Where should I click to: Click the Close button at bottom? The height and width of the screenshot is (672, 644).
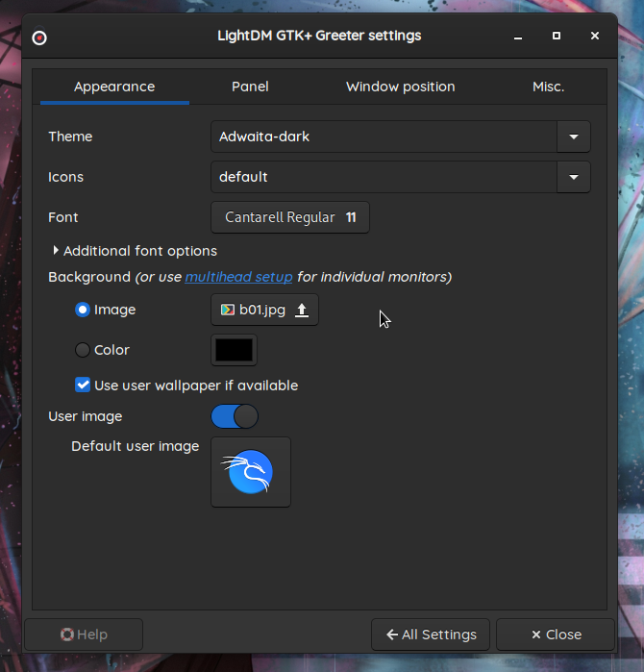(x=556, y=635)
